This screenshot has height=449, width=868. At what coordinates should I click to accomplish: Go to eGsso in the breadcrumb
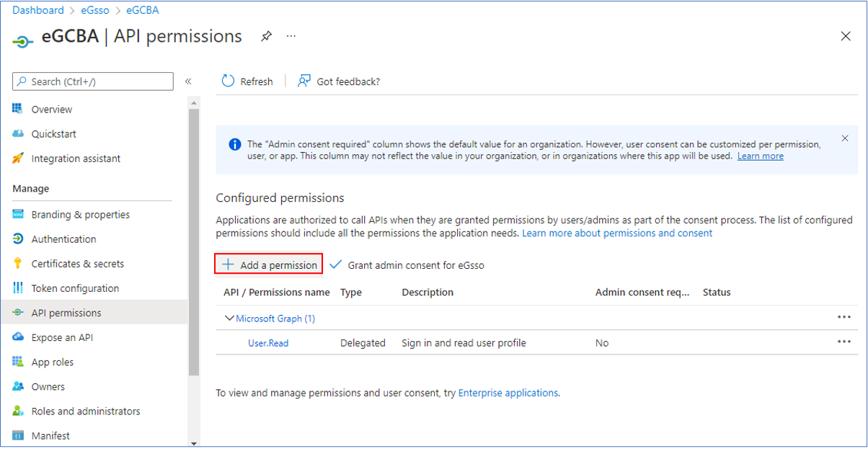click(x=95, y=10)
